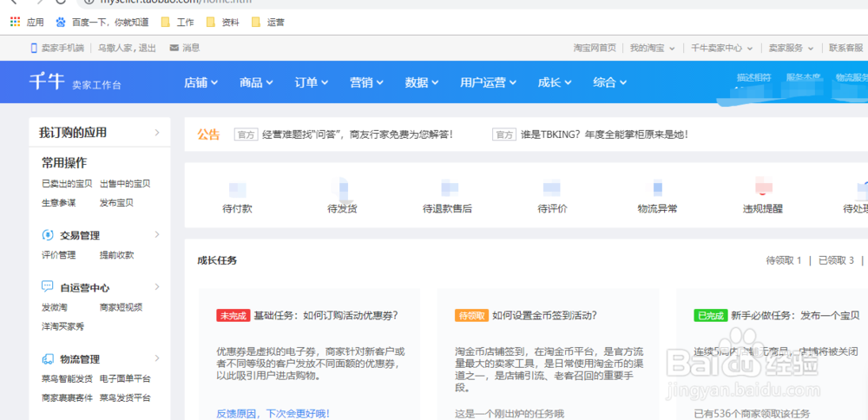Open the 千牛卖家中心 dropdown

click(x=722, y=48)
